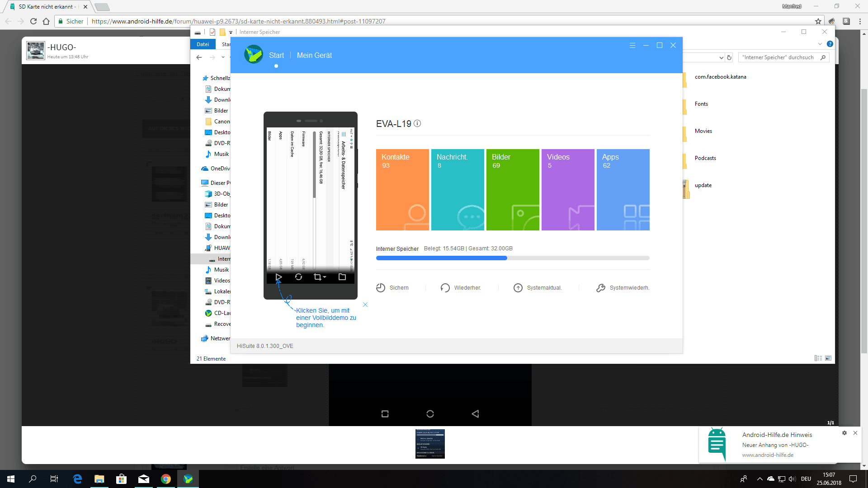Viewport: 868px width, 488px height.
Task: Switch to Mein Gerät tab
Action: [x=314, y=55]
